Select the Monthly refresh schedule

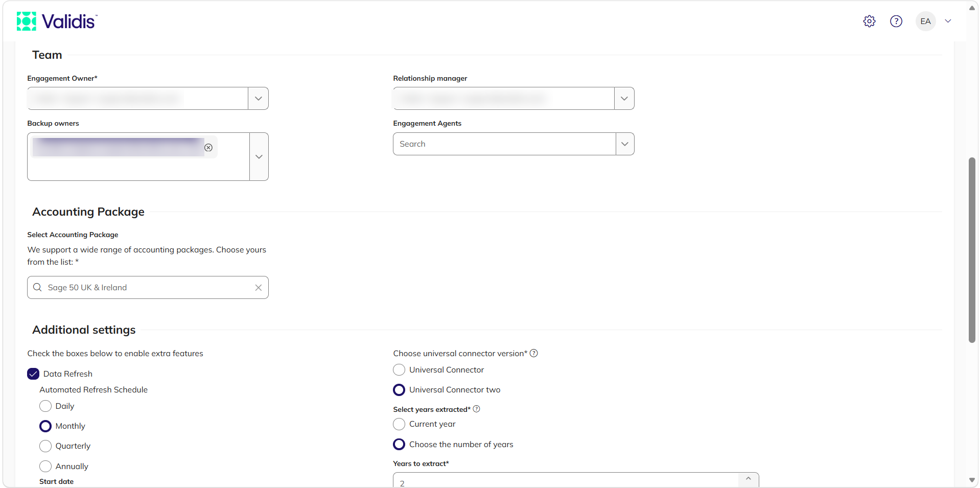click(x=45, y=426)
